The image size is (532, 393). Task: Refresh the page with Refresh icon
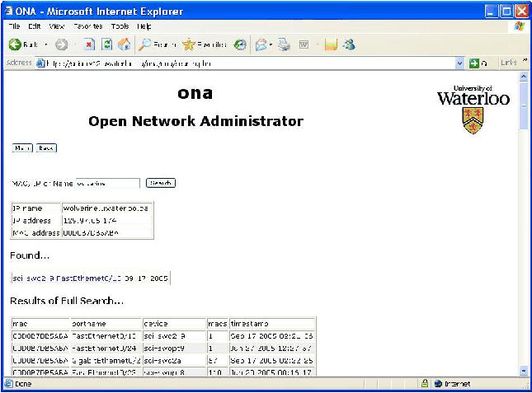[x=106, y=44]
